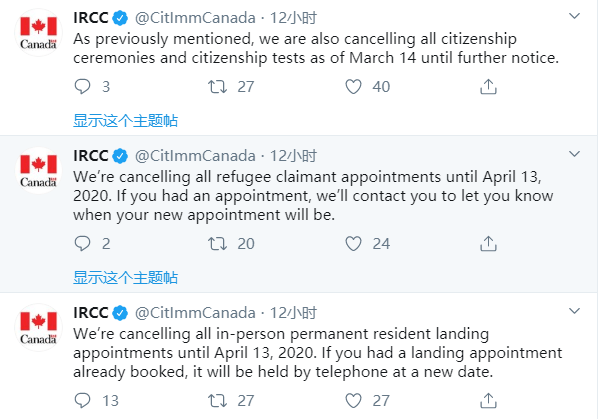Show the thread under the refugee claimant tweet
The width and height of the screenshot is (600, 419).
125,276
